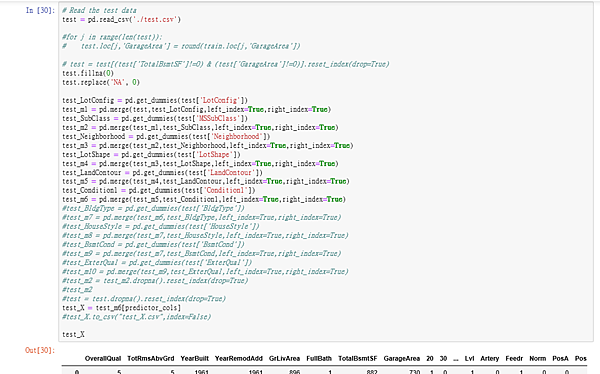Click the test_X = test_m6[predictor_cols] line
This screenshot has height=374, width=600.
coord(121,308)
